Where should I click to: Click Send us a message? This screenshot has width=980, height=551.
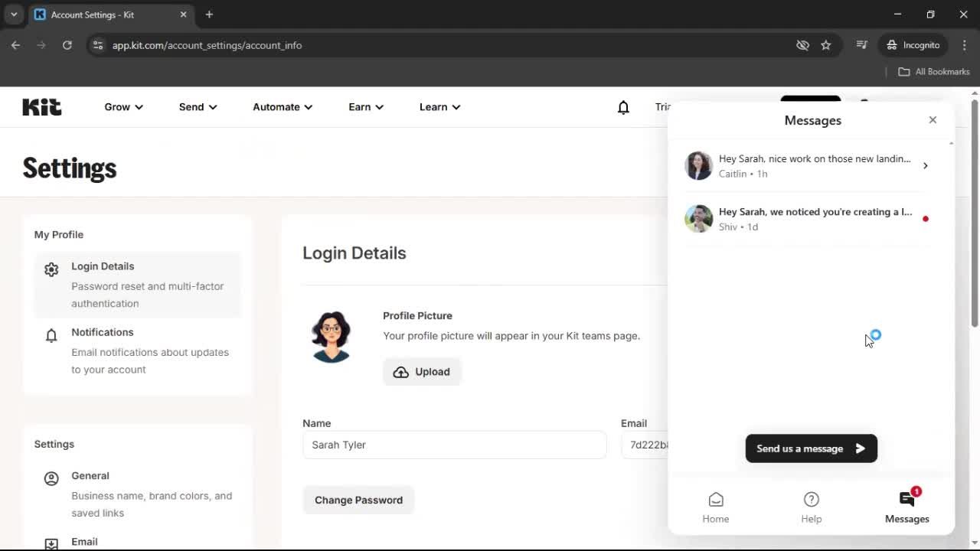[x=811, y=448]
